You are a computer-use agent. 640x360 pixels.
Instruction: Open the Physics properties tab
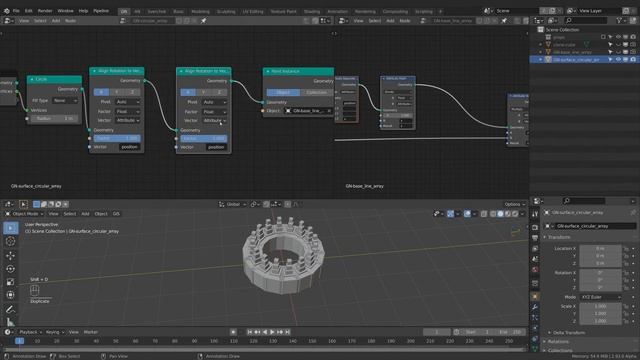pos(535,329)
